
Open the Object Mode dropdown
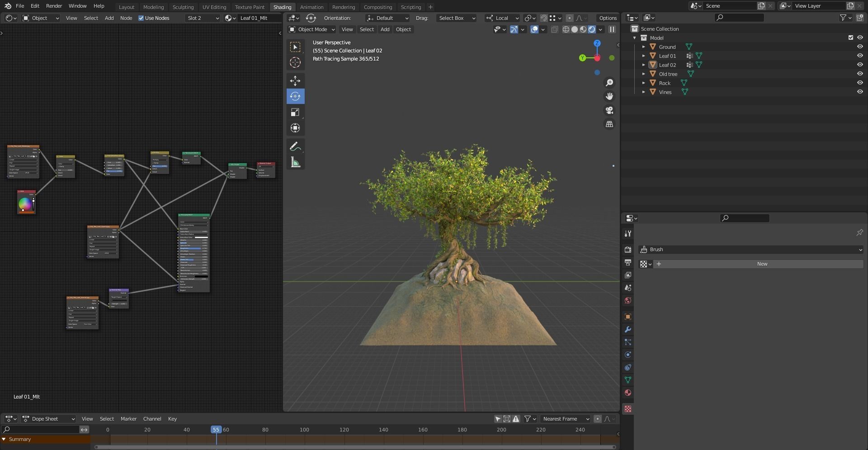click(x=311, y=29)
